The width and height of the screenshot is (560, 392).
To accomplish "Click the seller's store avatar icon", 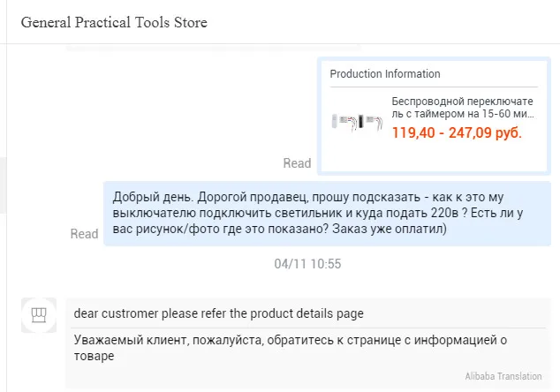I will coord(38,315).
